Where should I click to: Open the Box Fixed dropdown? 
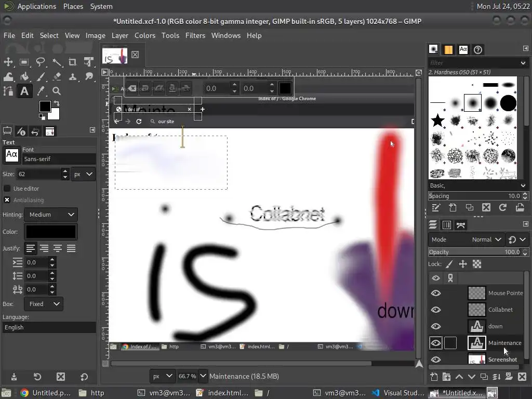pos(44,304)
